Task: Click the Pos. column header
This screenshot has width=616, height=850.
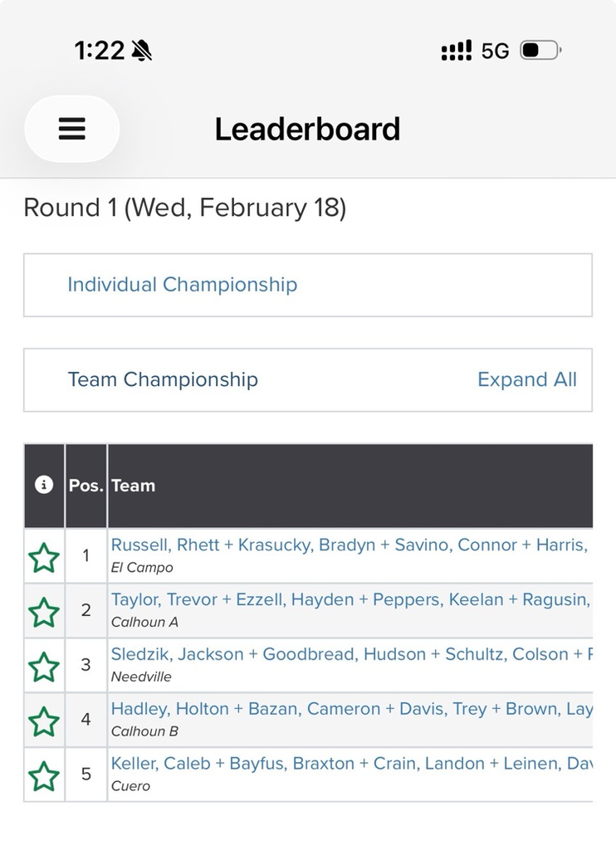Action: (x=86, y=486)
